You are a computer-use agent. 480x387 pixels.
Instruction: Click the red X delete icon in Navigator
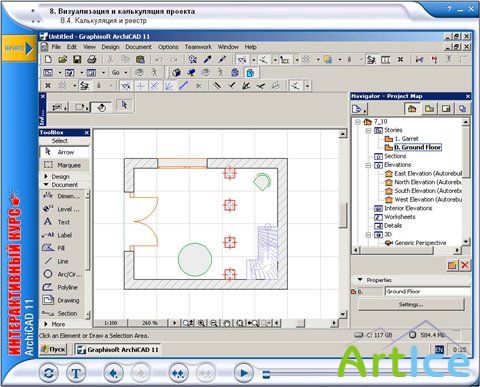[x=465, y=265]
